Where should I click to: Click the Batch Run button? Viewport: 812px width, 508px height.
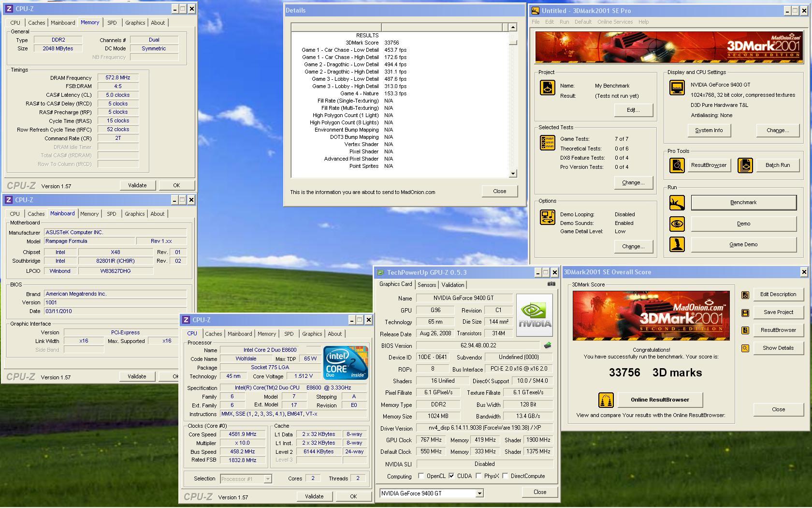coord(778,165)
